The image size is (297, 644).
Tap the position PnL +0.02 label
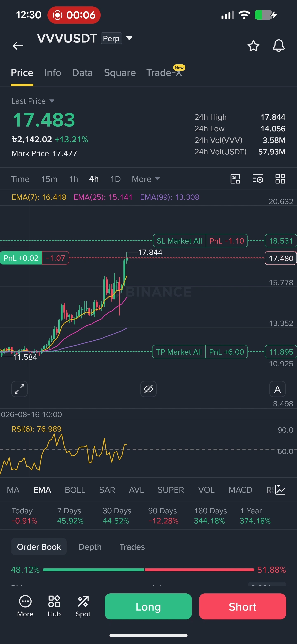click(21, 258)
